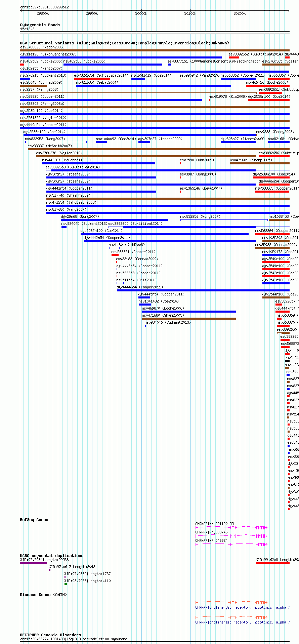
Task: Select esv990942 (Pang2010) variant
Action: coord(200,76)
